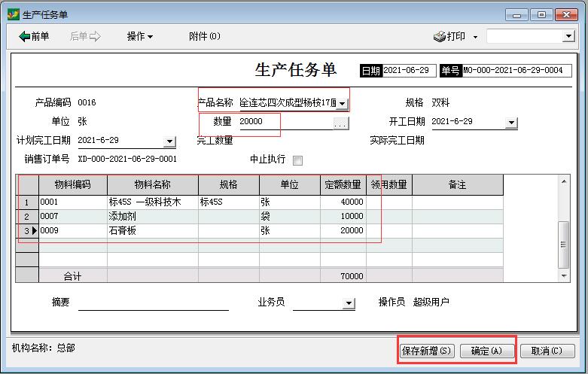588x374 pixels.
Task: Select row header number 1
Action: coord(27,202)
